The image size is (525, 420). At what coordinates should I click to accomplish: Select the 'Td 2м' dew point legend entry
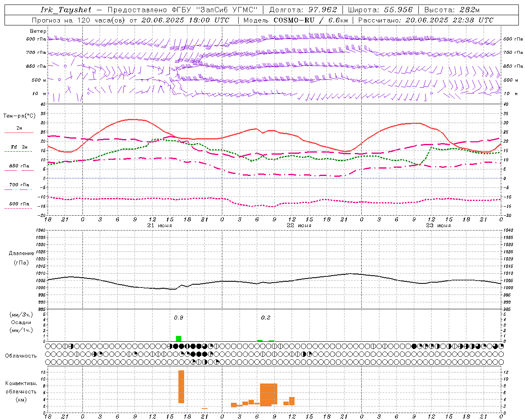click(19, 147)
